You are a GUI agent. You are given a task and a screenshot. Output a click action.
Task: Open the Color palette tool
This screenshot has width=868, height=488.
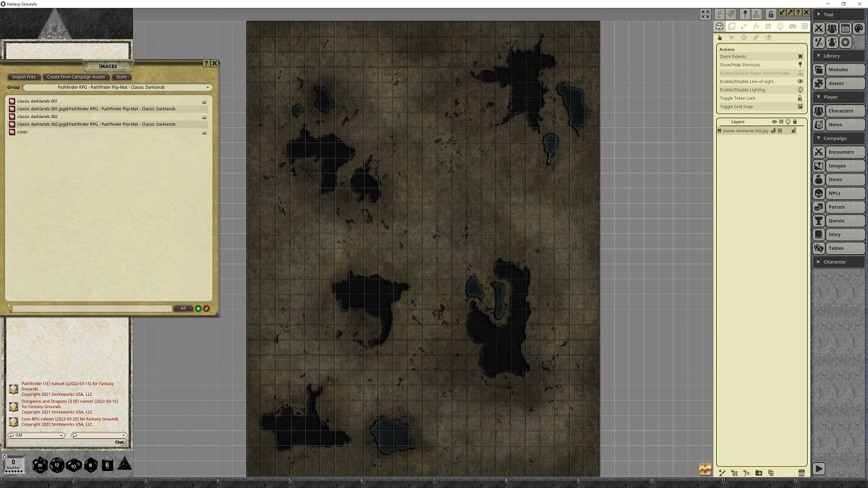click(x=859, y=28)
